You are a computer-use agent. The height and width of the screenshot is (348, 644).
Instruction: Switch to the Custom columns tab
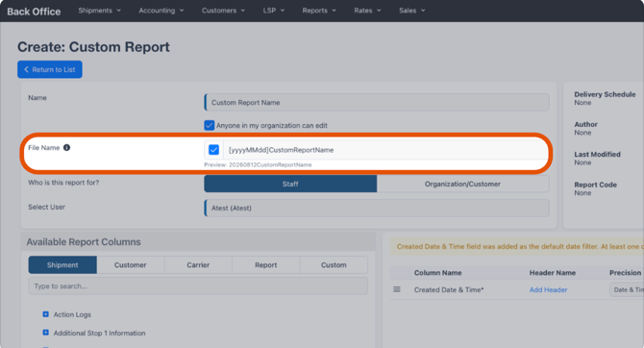[x=334, y=265]
